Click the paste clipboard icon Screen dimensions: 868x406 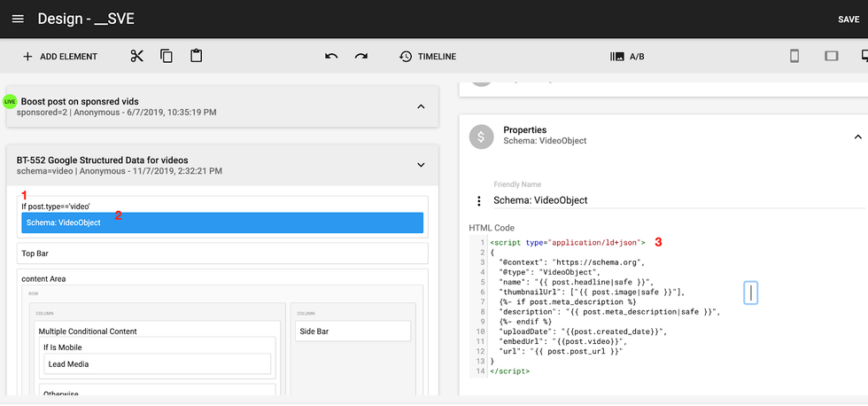(x=197, y=56)
